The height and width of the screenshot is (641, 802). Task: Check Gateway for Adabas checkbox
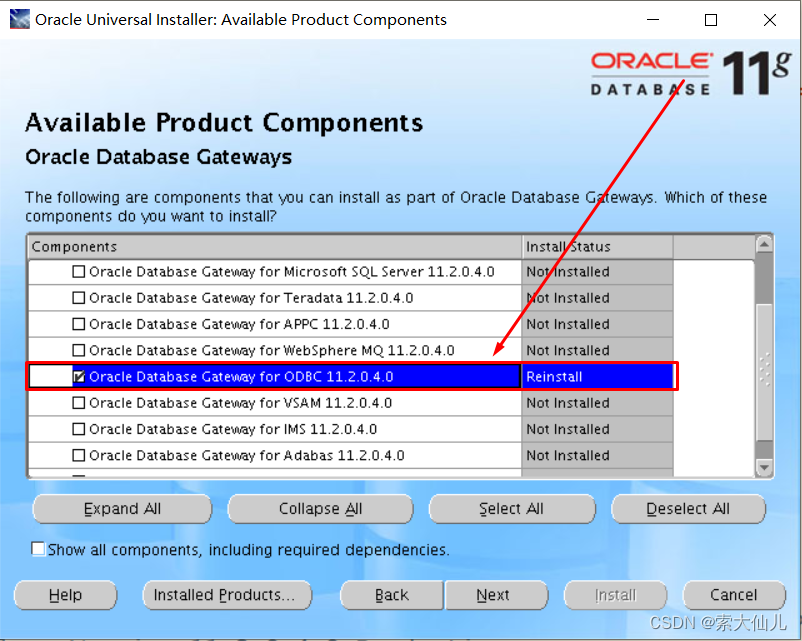click(x=78, y=455)
